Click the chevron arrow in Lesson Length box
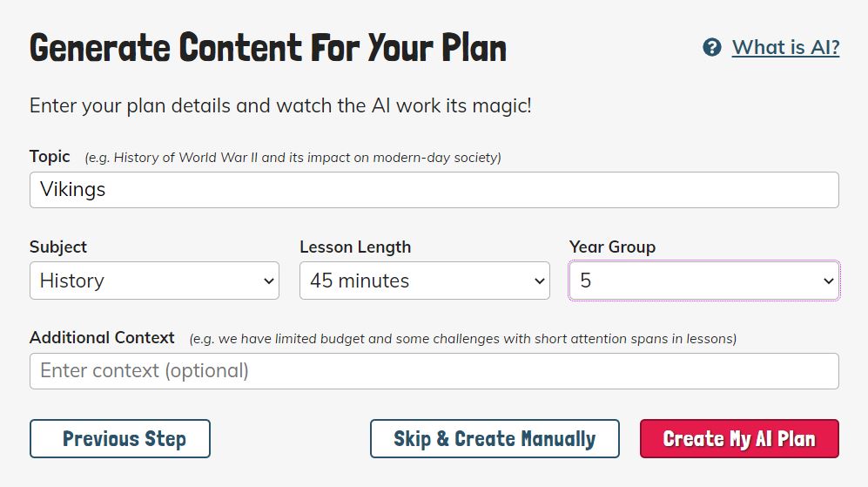868x487 pixels. pos(540,281)
